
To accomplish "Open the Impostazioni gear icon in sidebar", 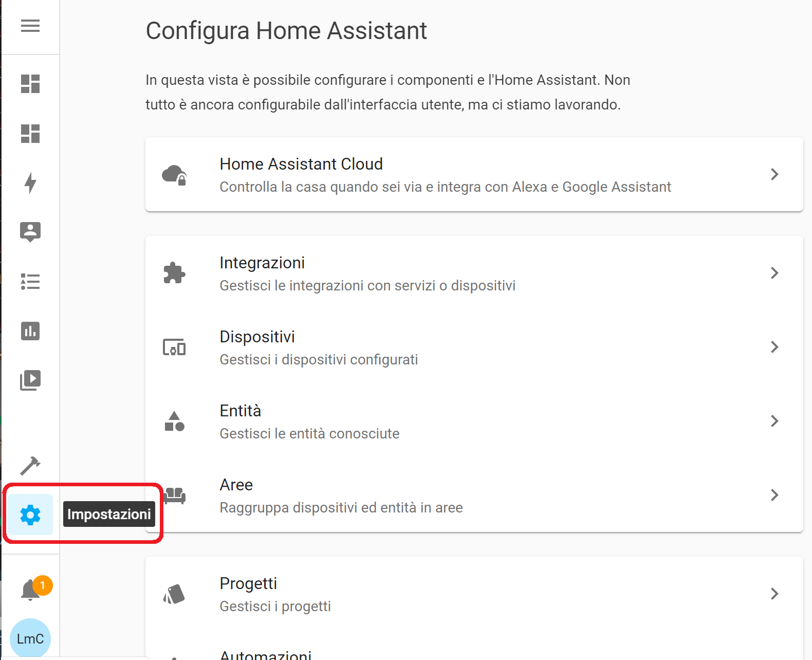I will 30,514.
